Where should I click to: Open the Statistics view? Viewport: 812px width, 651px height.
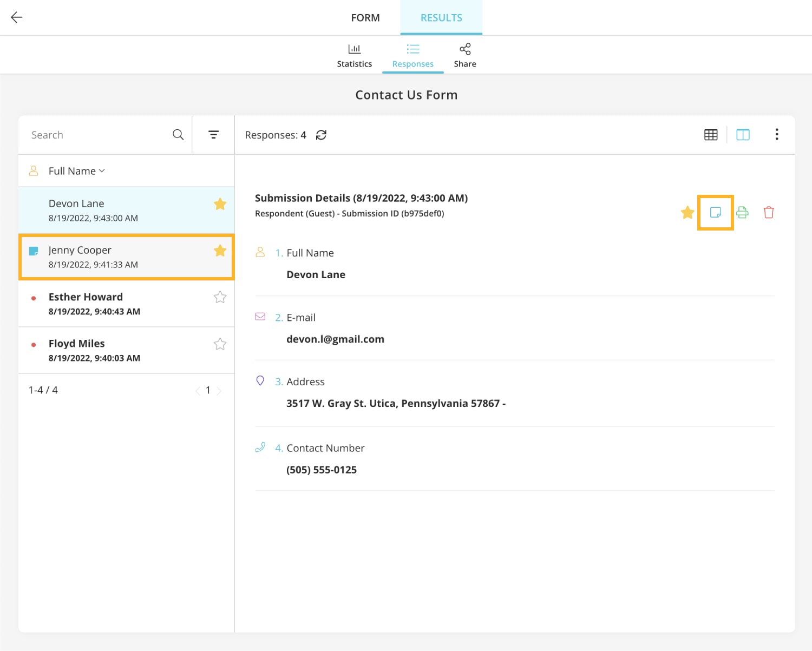click(354, 54)
